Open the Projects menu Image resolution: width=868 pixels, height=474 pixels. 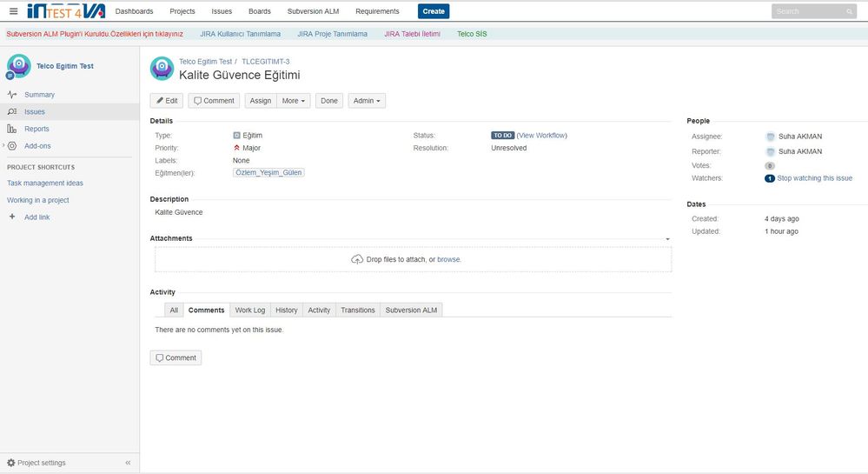click(x=182, y=11)
